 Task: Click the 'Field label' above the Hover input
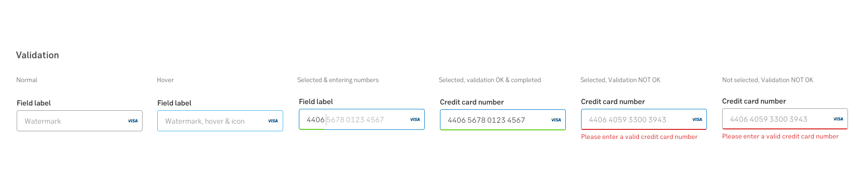coord(174,103)
